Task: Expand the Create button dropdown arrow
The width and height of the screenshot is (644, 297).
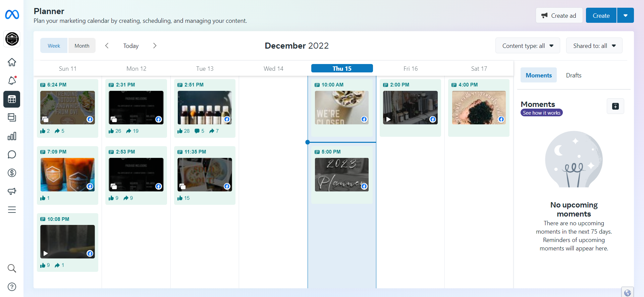Action: (x=626, y=15)
